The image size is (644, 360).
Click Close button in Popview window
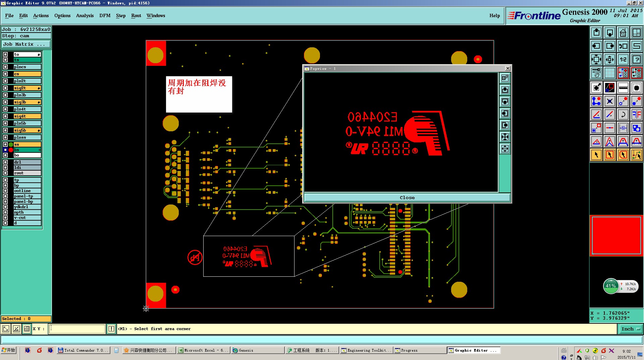tap(407, 197)
